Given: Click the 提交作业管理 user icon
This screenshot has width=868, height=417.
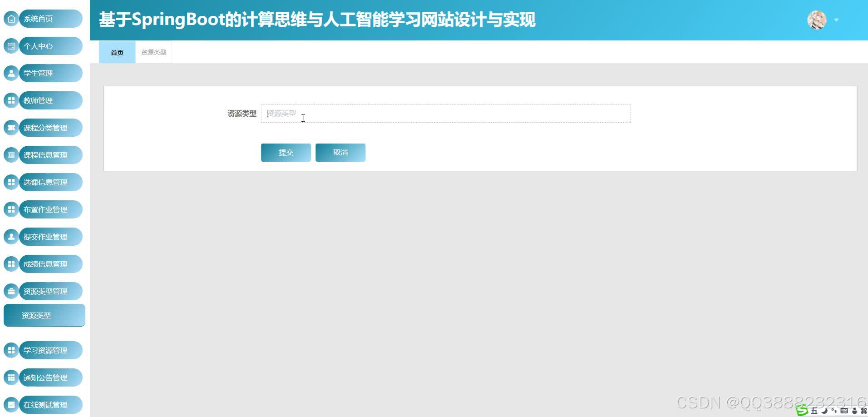Looking at the screenshot, I should [x=11, y=237].
